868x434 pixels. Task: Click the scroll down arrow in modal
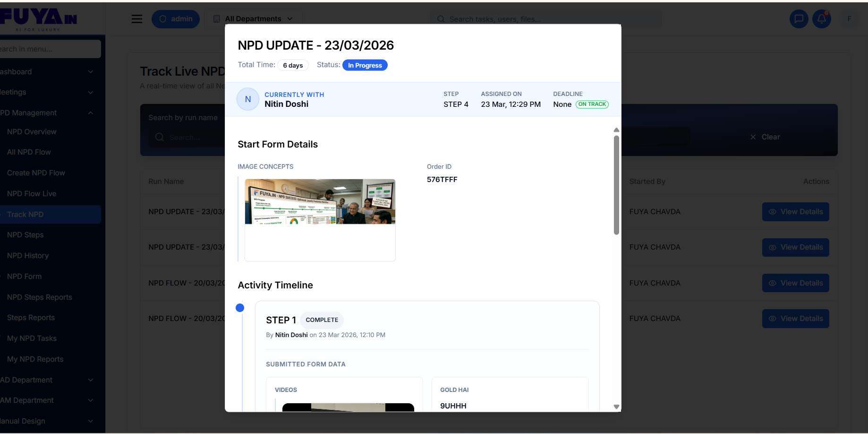click(x=616, y=407)
